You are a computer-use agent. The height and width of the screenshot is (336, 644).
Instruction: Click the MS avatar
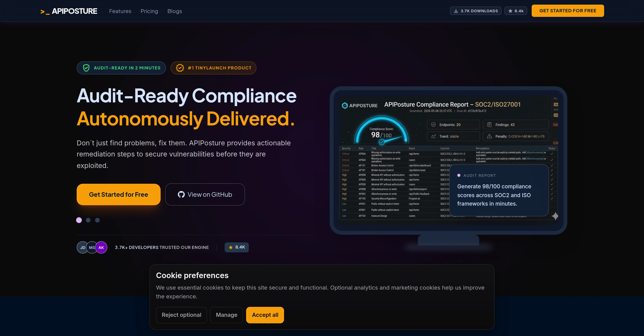click(x=92, y=247)
